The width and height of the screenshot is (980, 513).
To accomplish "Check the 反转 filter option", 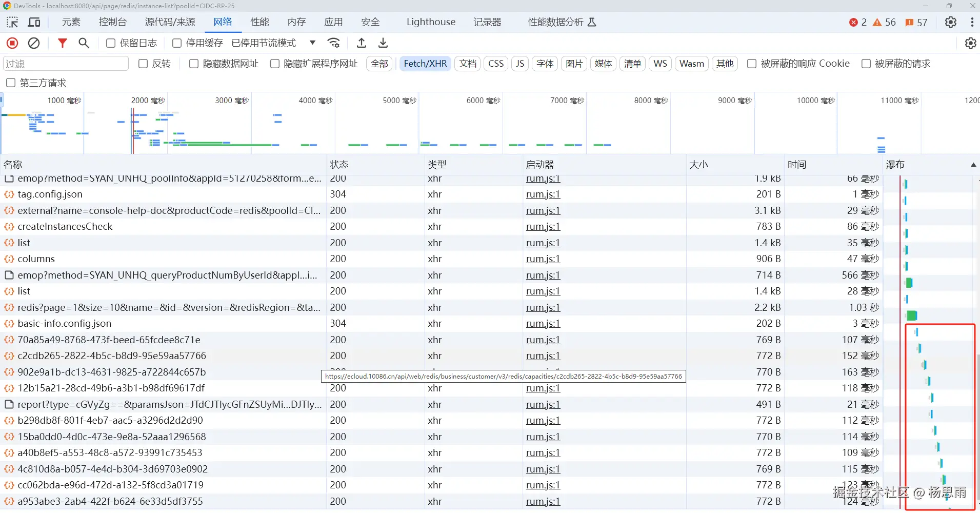I will click(x=143, y=63).
